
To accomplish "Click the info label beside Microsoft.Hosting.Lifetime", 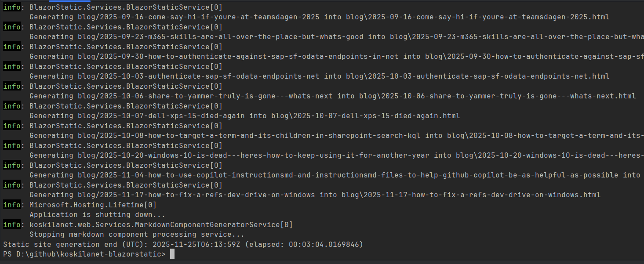I will click(x=12, y=205).
